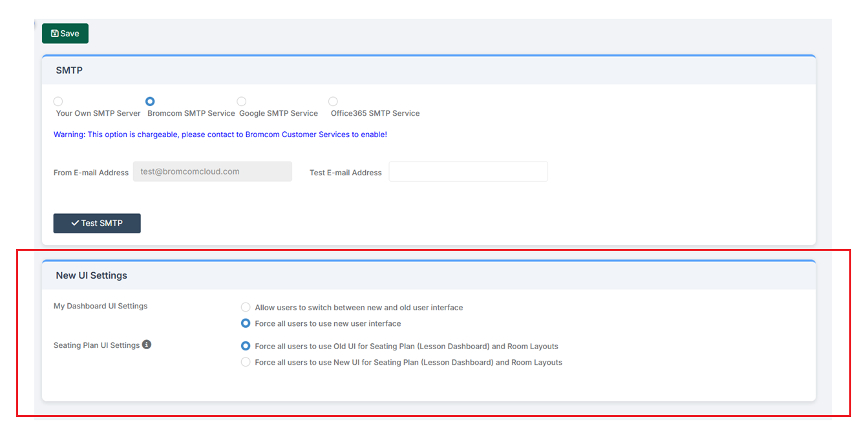The image size is (868, 428).
Task: Click into the Test E-mail Address field
Action: [x=468, y=172]
